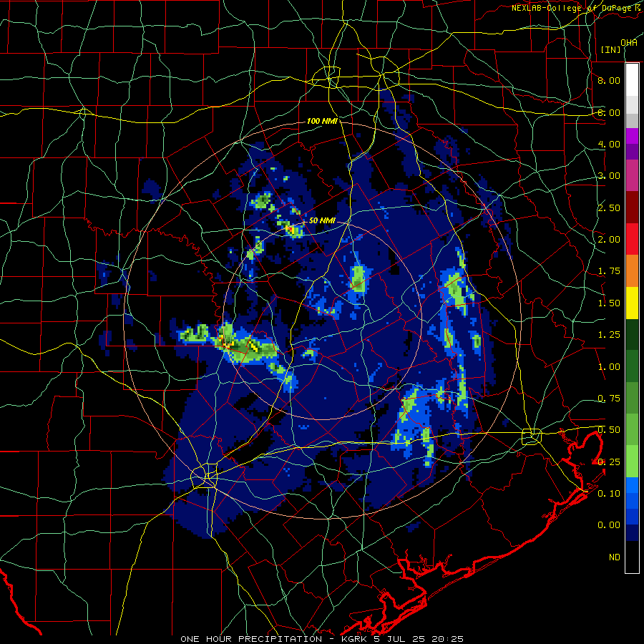Click the 0.10 legend value
Screen dimensions: 644x644
tap(609, 494)
